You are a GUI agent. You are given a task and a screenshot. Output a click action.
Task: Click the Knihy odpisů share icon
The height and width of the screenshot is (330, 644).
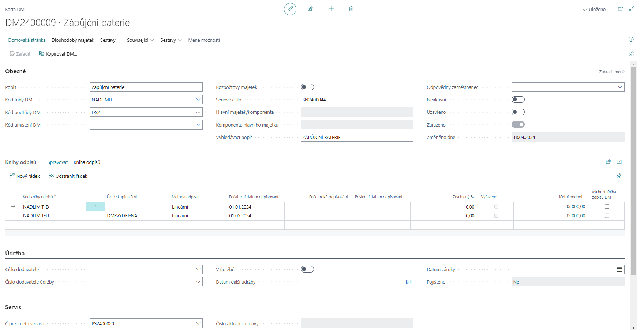pyautogui.click(x=609, y=162)
